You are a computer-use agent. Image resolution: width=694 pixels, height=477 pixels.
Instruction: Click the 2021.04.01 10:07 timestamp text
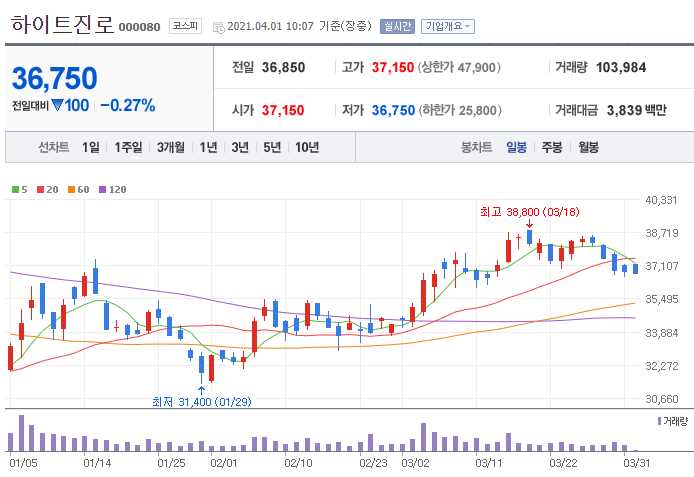(x=270, y=26)
